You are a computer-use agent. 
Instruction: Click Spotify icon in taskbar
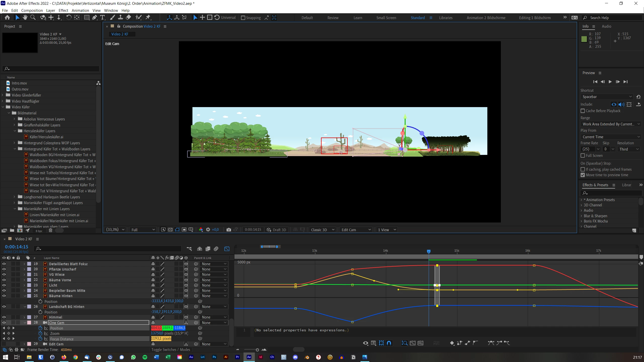145,357
